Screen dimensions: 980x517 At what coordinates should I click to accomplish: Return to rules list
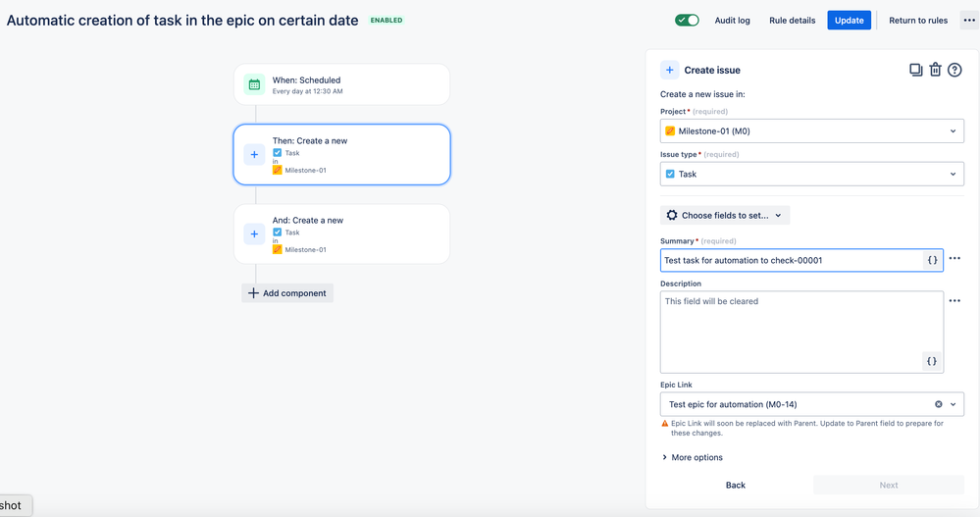click(x=918, y=20)
